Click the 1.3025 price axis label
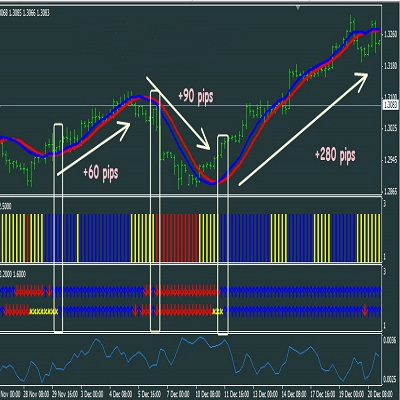Screen dimensions: 400x400 [390, 128]
